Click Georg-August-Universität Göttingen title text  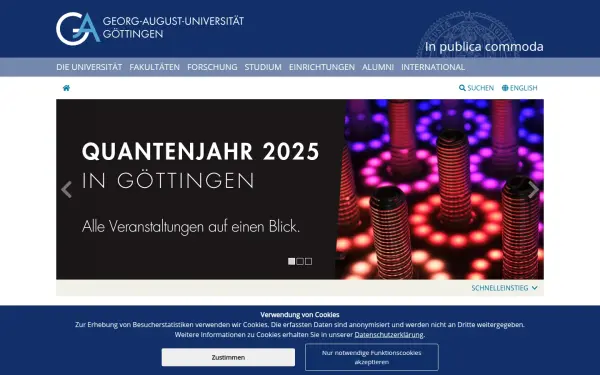click(173, 27)
